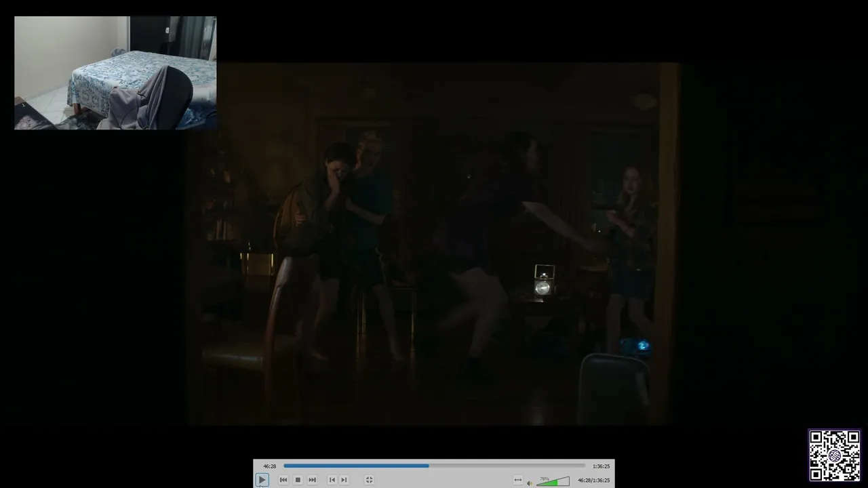Click the paused movie frame

434,244
